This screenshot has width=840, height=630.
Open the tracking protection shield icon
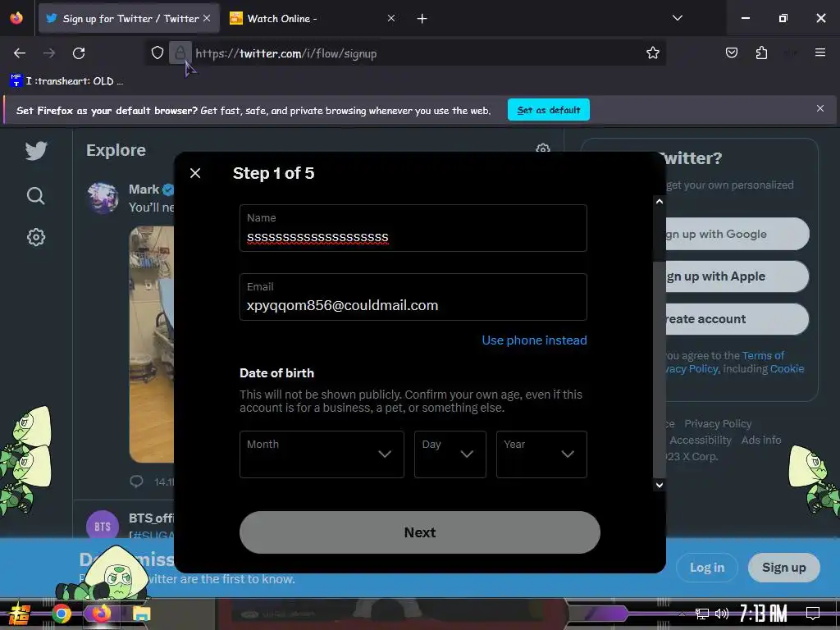click(x=157, y=52)
